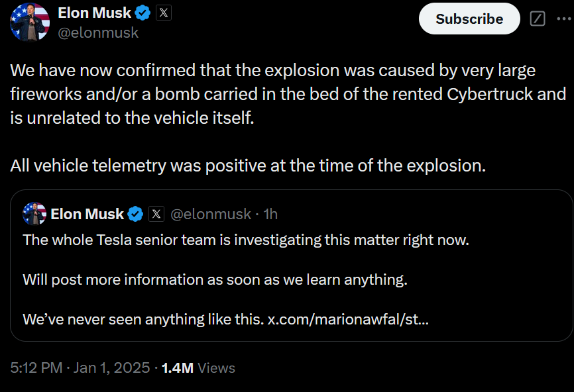Viewport: 574px width, 392px height.
Task: Open the x.com/marionawfal link in quoted tweet
Action: (x=348, y=319)
